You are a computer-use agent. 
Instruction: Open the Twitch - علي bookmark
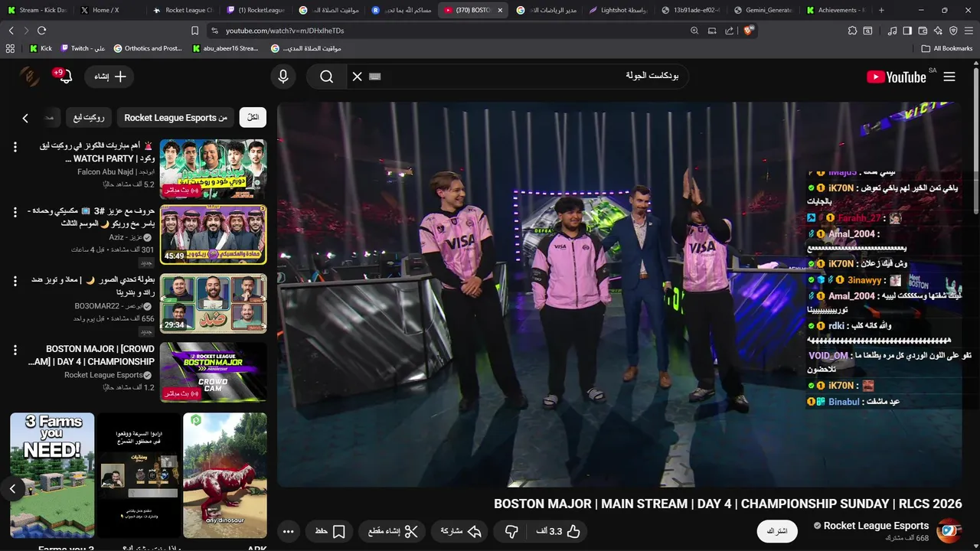point(83,48)
